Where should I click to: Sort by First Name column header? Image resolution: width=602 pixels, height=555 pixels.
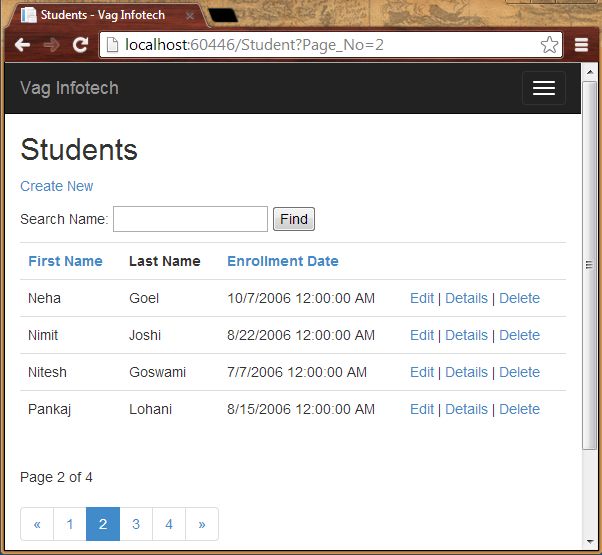[x=65, y=261]
